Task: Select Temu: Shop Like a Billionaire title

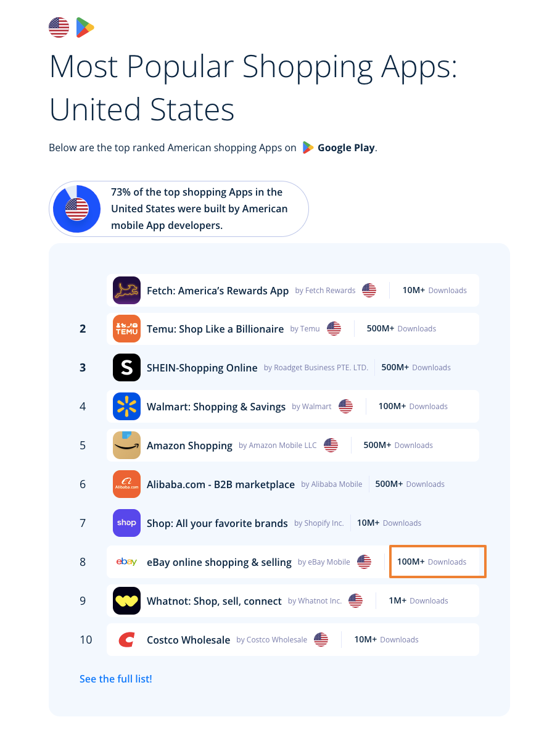Action: [215, 329]
